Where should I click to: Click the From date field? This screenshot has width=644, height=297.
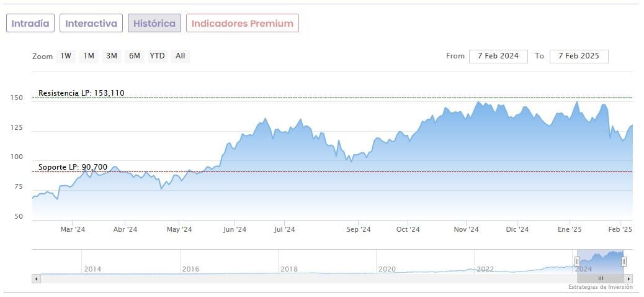[x=498, y=56]
